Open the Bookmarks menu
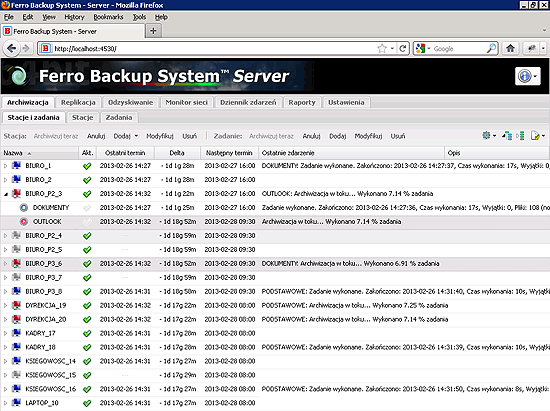The width and height of the screenshot is (550, 411). 108,17
